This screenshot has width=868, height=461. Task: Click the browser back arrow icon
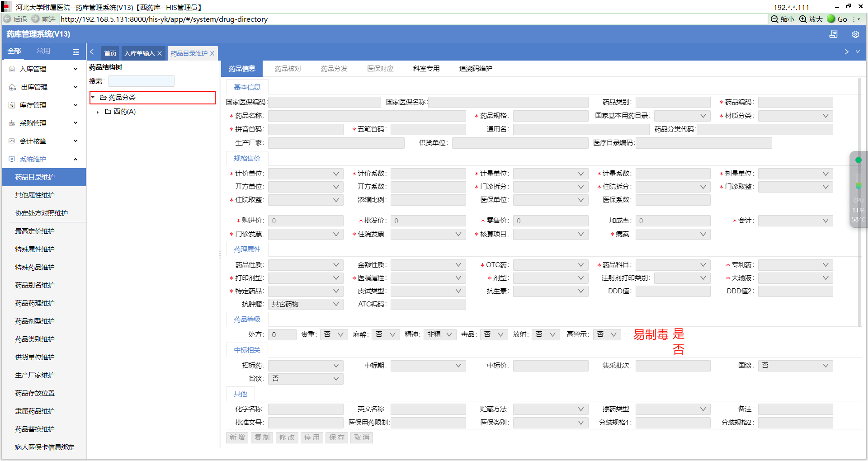[7, 19]
